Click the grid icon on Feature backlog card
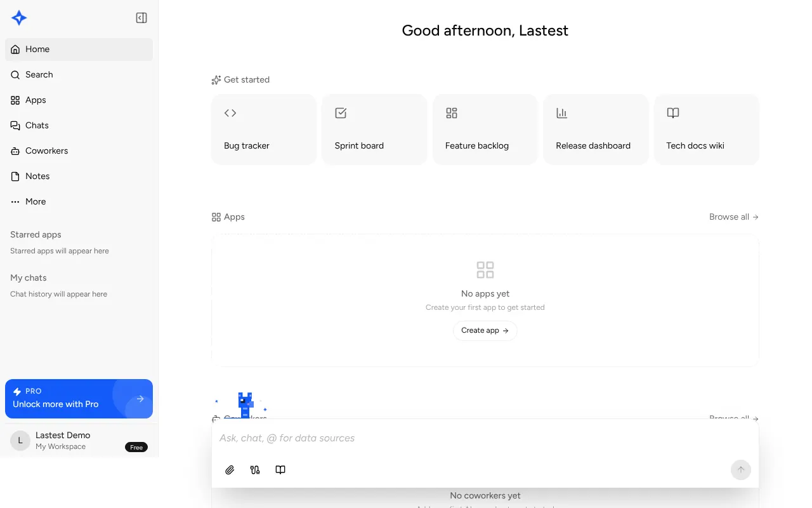Image resolution: width=812 pixels, height=508 pixels. pyautogui.click(x=452, y=113)
